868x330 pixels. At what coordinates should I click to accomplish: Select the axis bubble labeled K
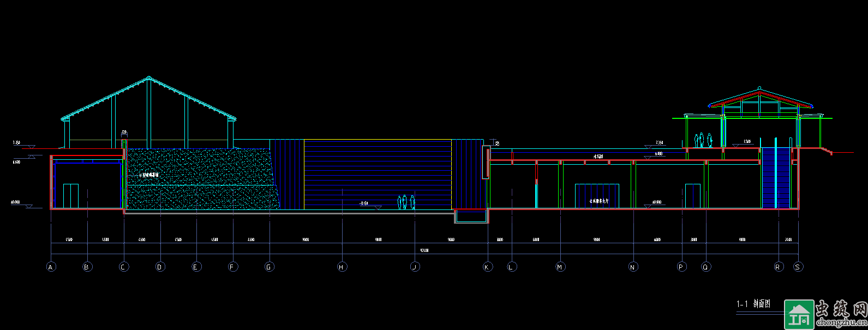pyautogui.click(x=488, y=267)
